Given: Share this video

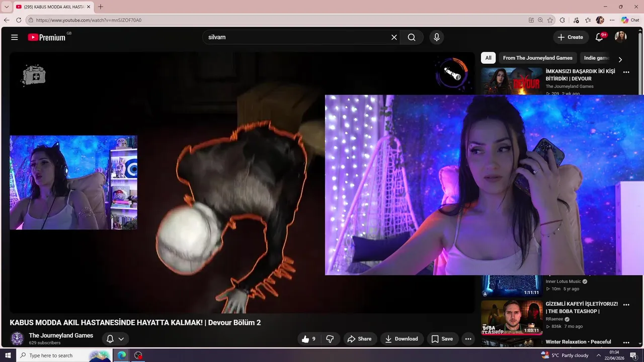Looking at the screenshot, I should tap(359, 339).
